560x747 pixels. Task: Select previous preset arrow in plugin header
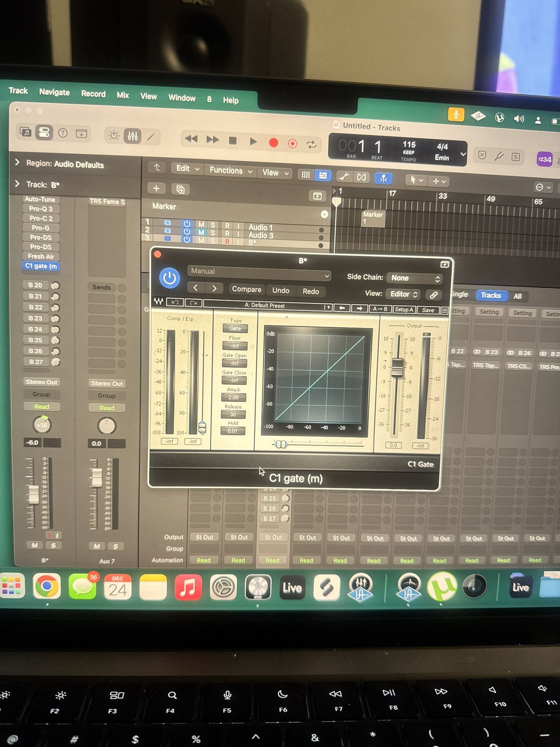pyautogui.click(x=196, y=288)
